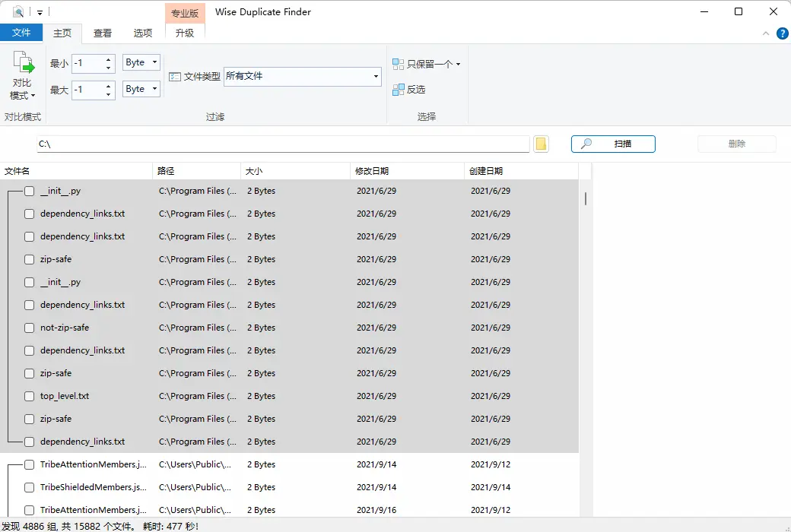Switch to the 选项 ribbon tab
This screenshot has height=532, width=791.
143,33
